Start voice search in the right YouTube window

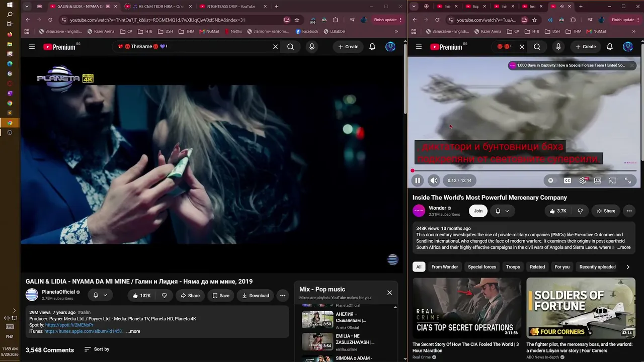click(558, 47)
